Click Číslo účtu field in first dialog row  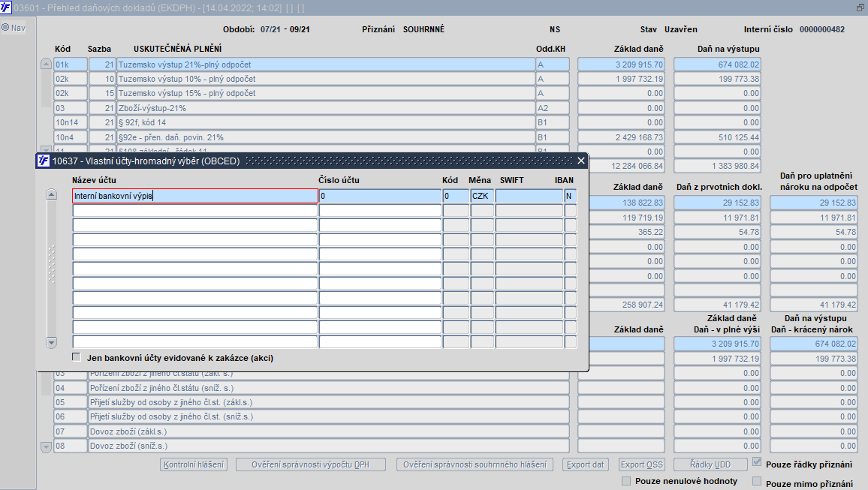tap(380, 196)
